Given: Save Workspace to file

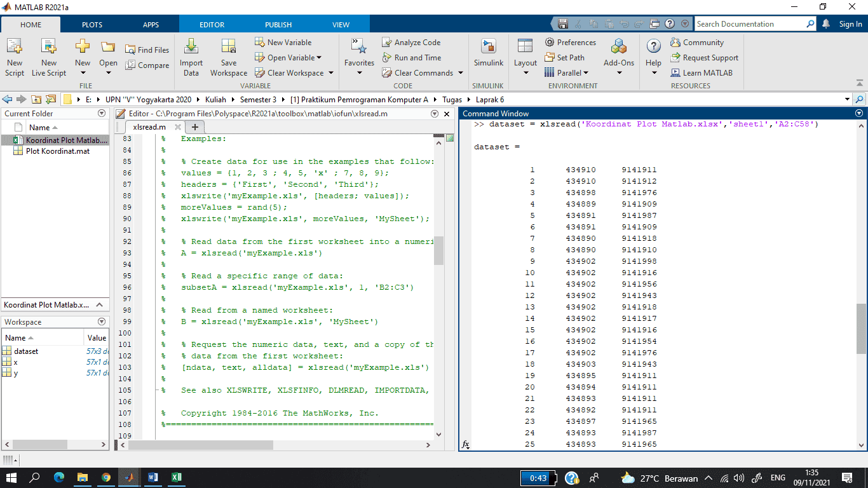Looking at the screenshot, I should coord(229,57).
